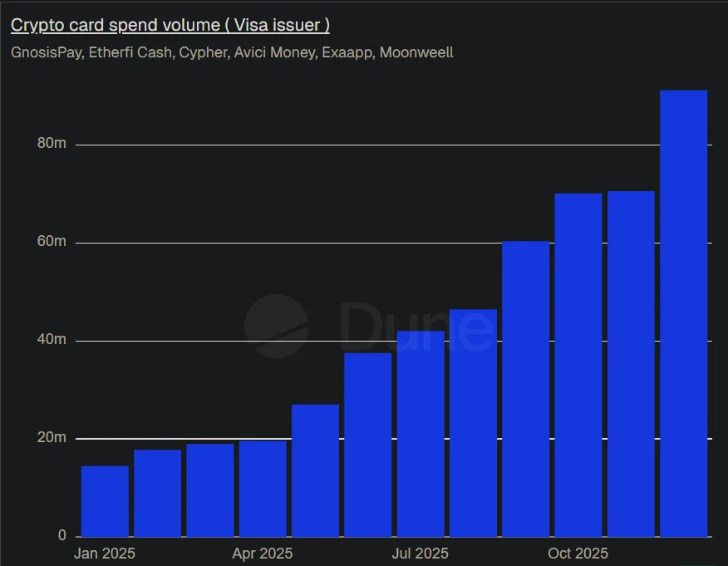
Task: Select Moonweell in the subtitle
Action: 416,52
